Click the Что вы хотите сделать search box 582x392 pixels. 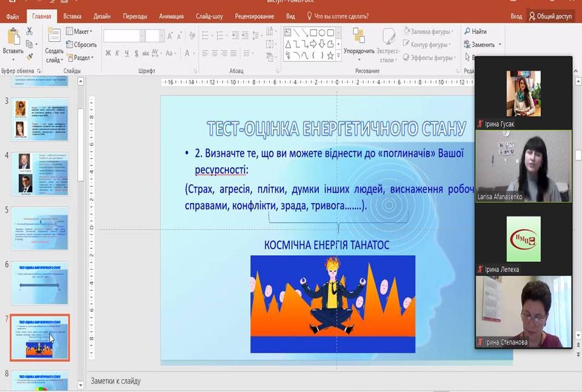[338, 16]
